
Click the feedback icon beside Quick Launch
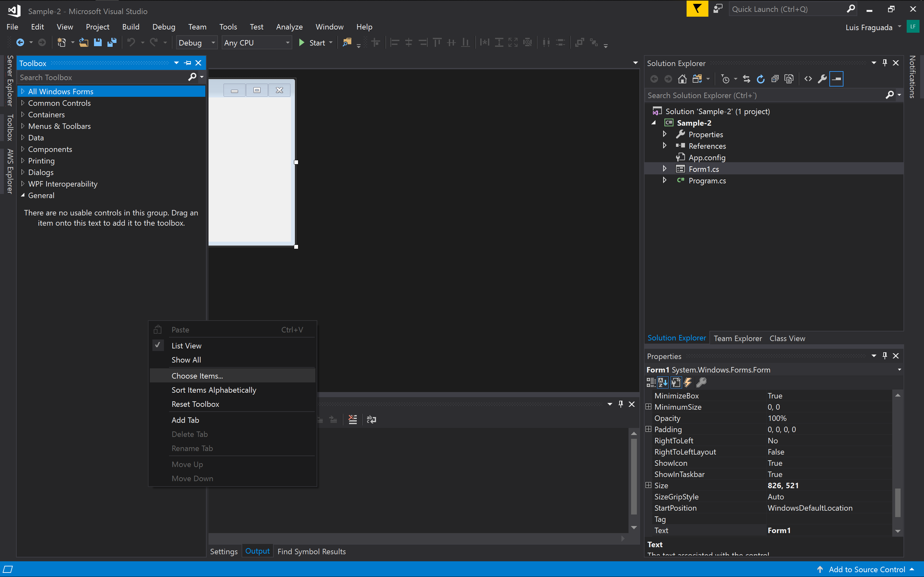(718, 9)
